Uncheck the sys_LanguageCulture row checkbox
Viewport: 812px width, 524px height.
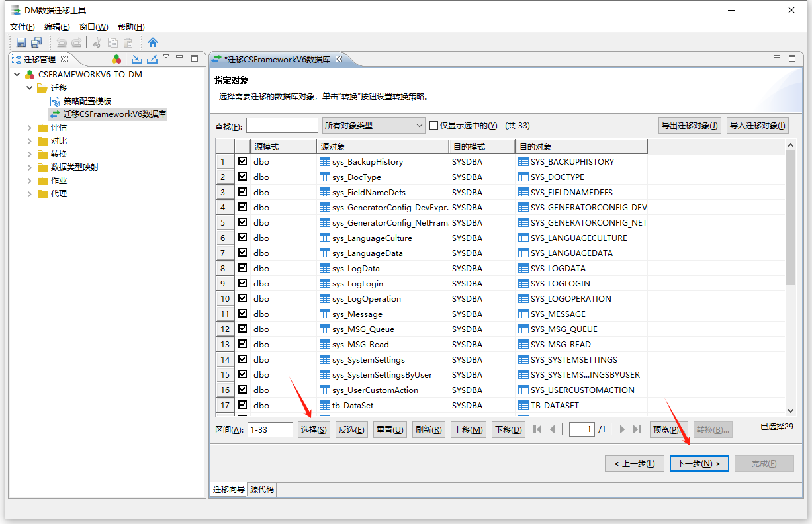(242, 237)
